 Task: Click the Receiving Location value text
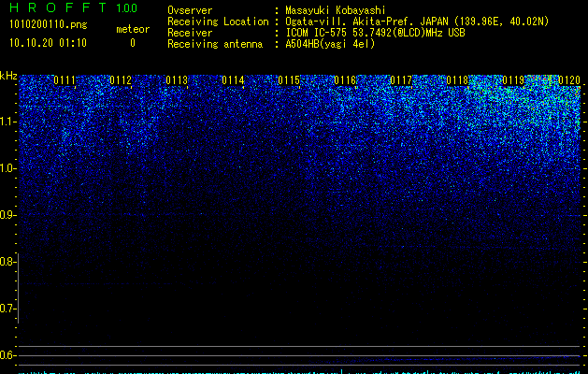tap(417, 22)
